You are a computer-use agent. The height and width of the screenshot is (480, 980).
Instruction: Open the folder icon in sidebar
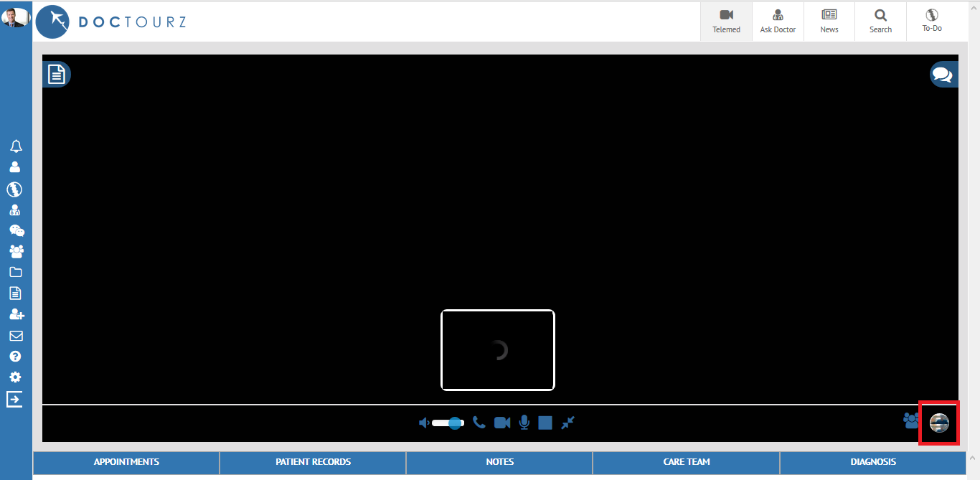tap(15, 272)
